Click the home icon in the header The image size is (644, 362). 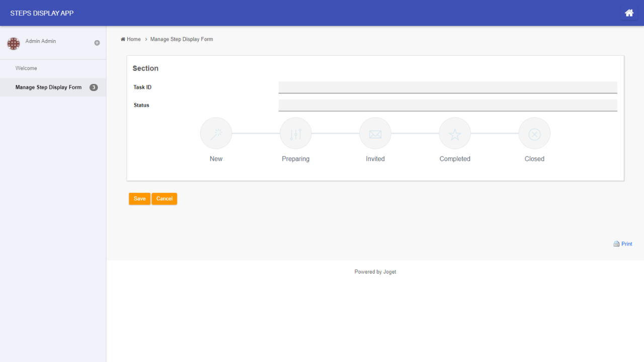pos(629,13)
